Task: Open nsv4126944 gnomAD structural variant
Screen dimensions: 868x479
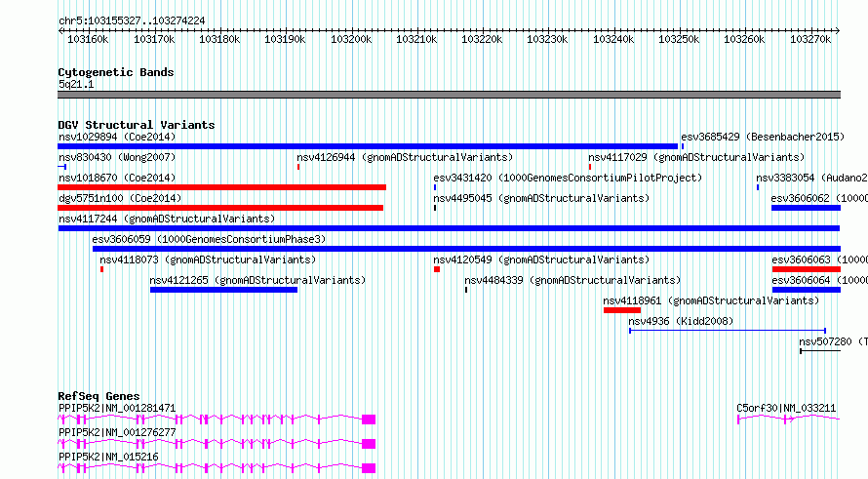Action: (x=405, y=157)
